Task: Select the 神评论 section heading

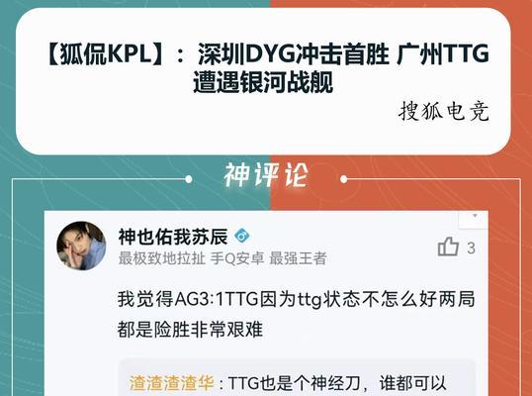Action: pos(266,175)
